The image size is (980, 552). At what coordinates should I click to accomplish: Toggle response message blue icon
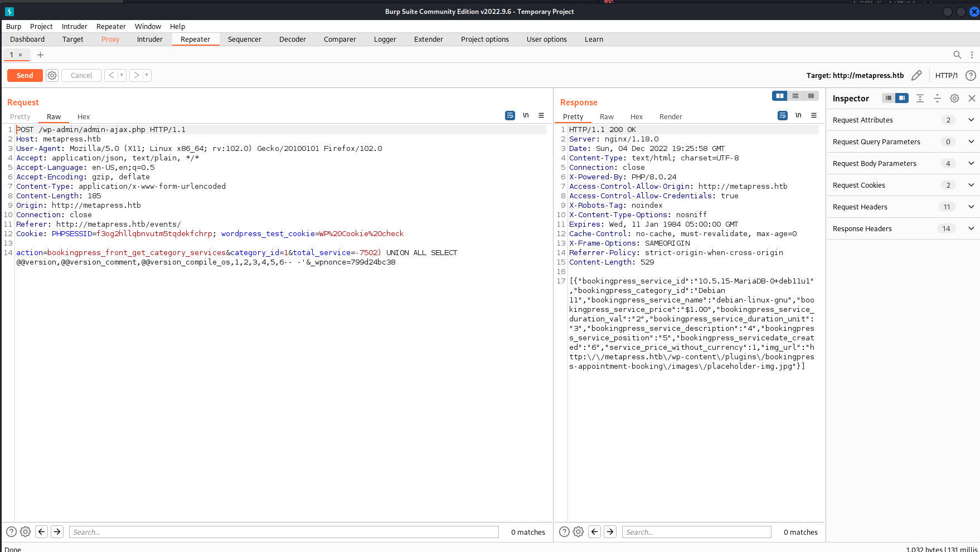pyautogui.click(x=783, y=115)
